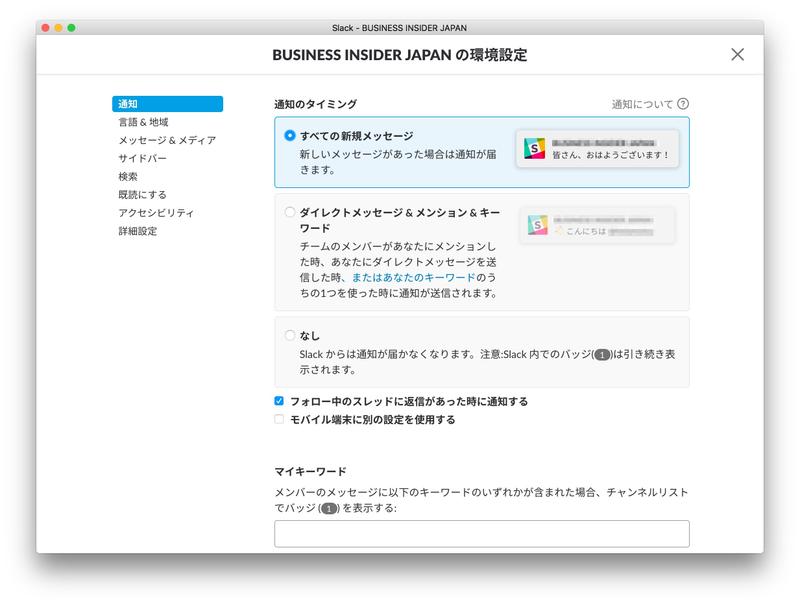Minimize window with the yellow button
The height and width of the screenshot is (605, 800).
(58, 28)
